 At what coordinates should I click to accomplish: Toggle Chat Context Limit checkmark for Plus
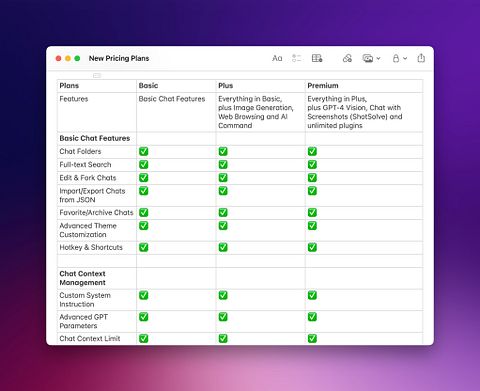(x=223, y=338)
